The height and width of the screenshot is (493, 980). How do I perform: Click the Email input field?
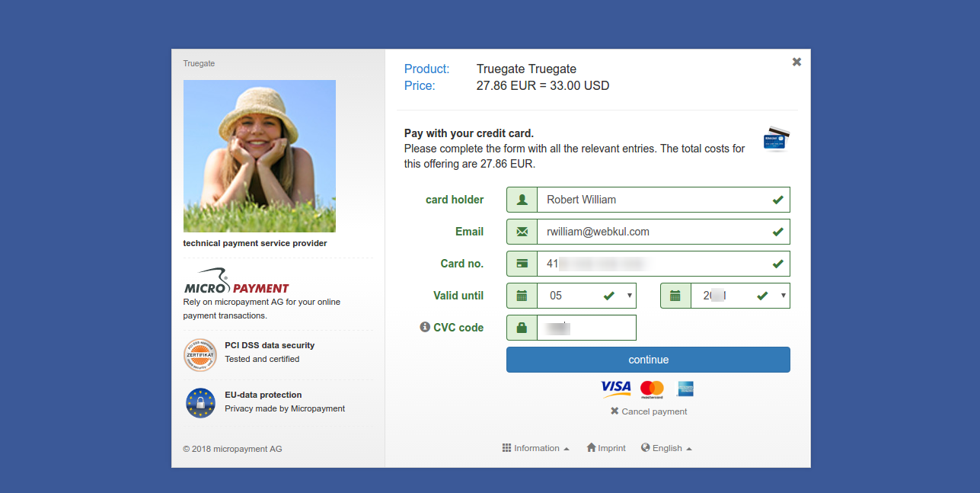(663, 232)
